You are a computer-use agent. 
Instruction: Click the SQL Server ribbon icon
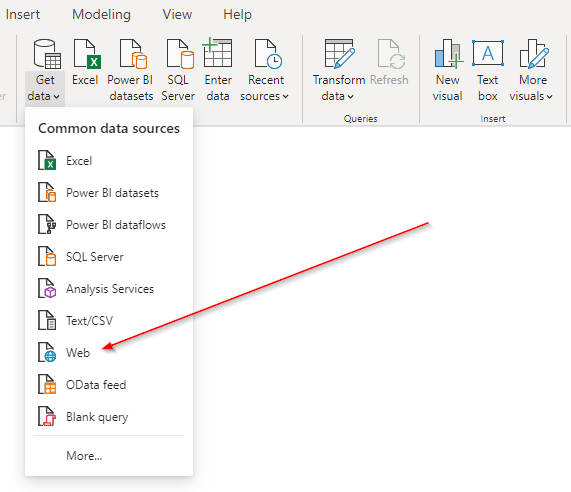pyautogui.click(x=180, y=54)
